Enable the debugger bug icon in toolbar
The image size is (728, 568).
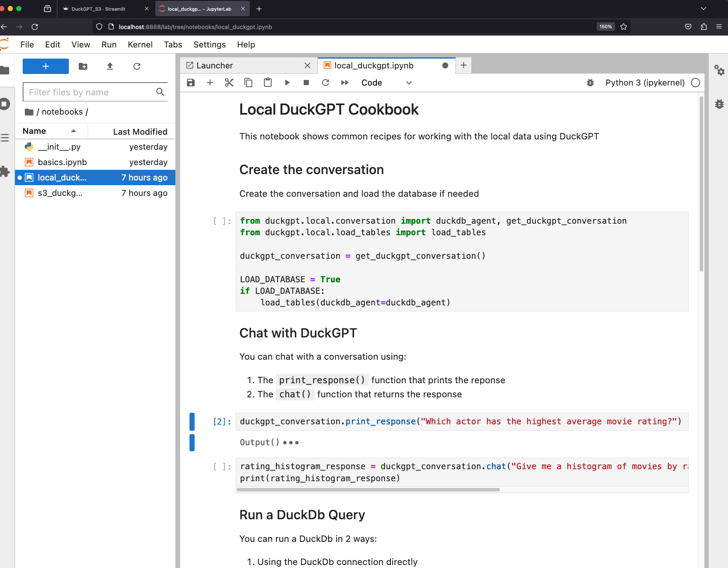590,83
